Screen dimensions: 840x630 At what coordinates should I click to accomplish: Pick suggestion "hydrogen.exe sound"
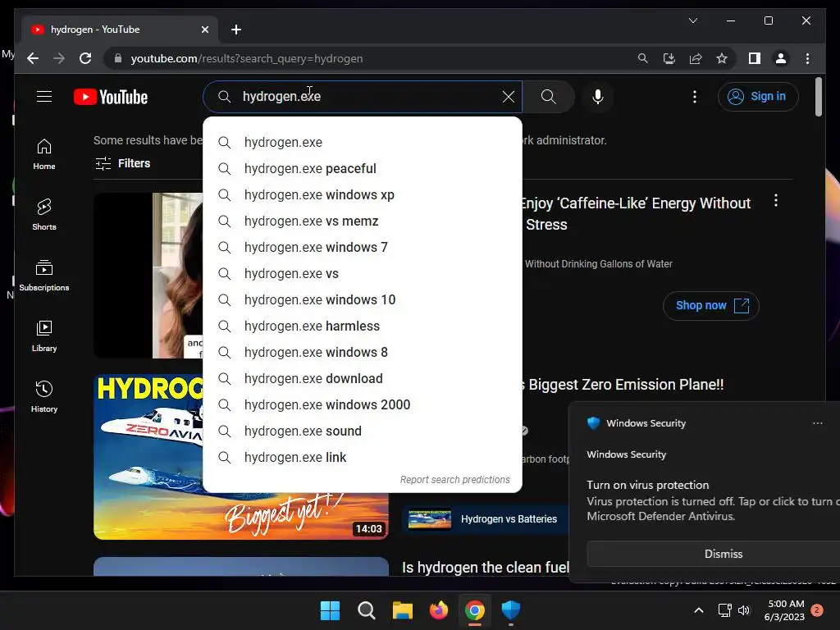tap(363, 431)
